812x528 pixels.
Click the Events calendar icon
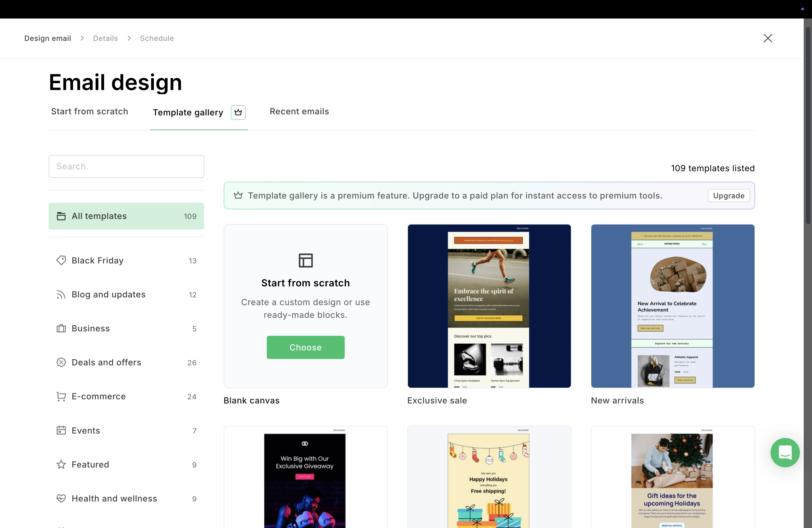point(61,430)
